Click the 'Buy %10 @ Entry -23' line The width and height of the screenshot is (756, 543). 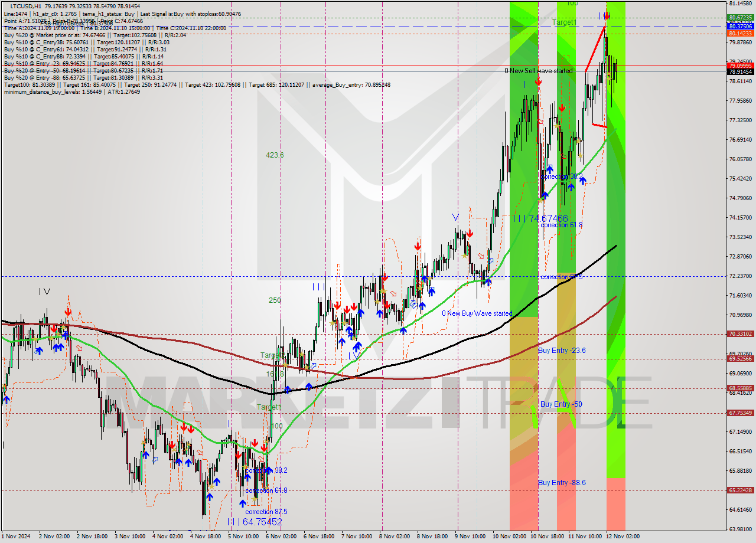pyautogui.click(x=83, y=63)
